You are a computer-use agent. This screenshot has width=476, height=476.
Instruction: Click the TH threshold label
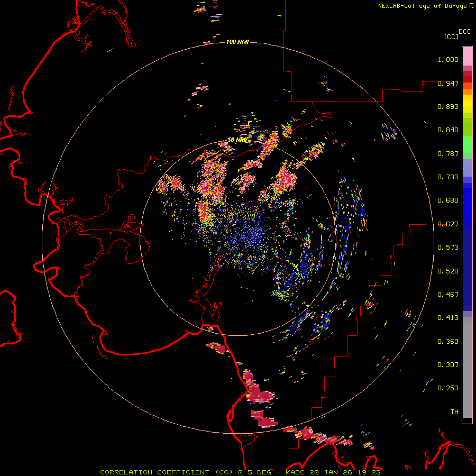coord(454,412)
